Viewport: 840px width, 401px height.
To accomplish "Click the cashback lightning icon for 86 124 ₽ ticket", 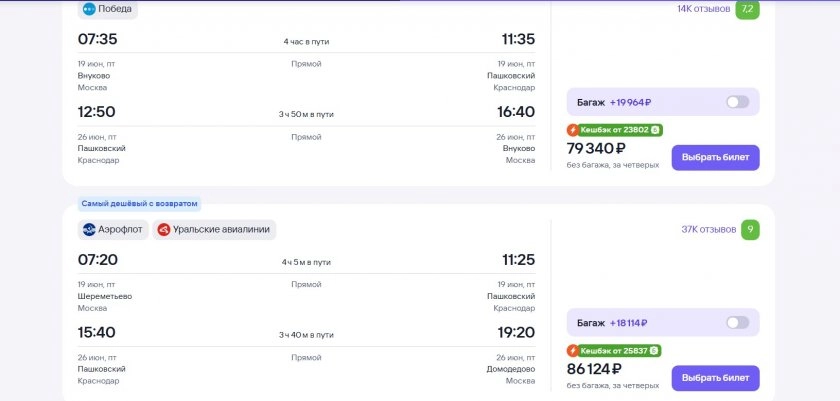I will [573, 351].
